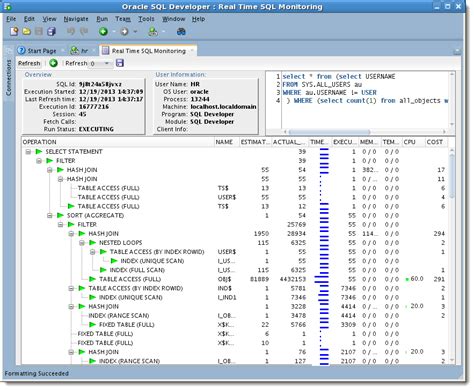Click green arrow icon of FIXED TABLE (FULL) X$K row with 22
The width and height of the screenshot is (474, 390).
[92, 325]
